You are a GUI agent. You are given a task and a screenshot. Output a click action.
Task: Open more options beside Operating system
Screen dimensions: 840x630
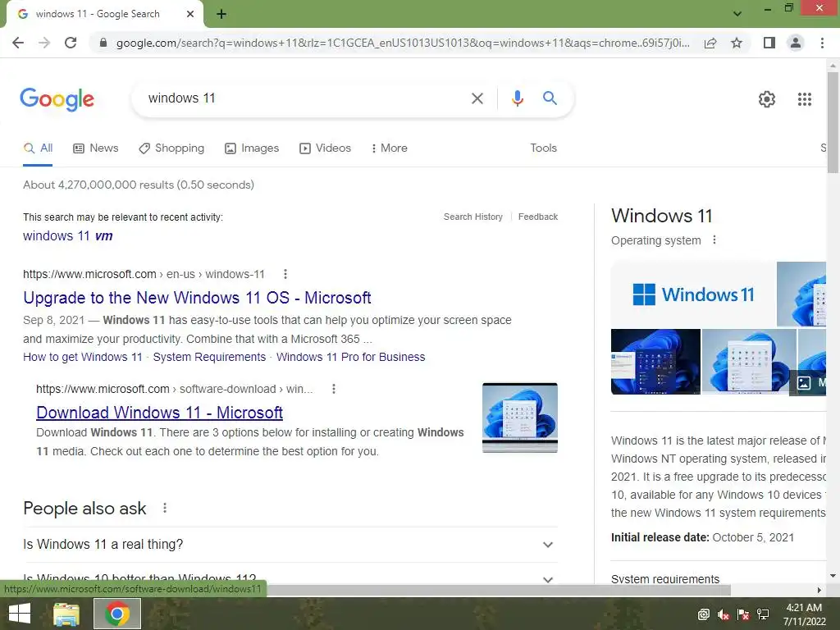click(x=714, y=240)
